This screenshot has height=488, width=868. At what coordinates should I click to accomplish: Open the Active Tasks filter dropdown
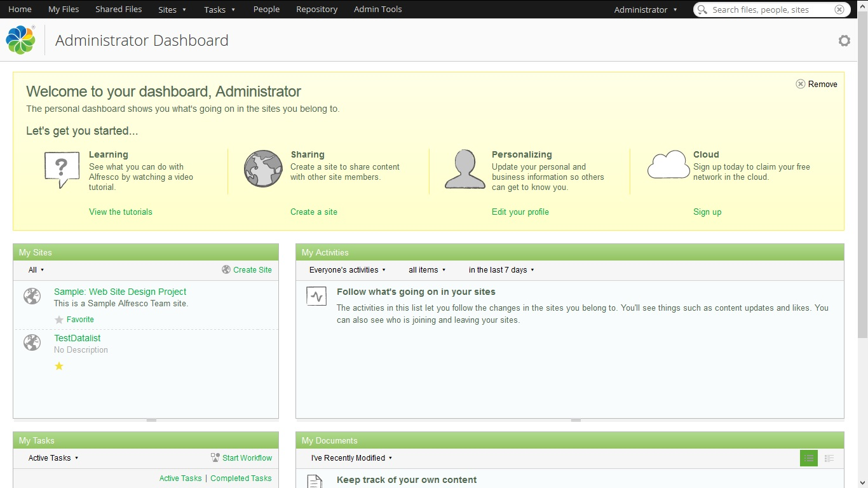click(53, 458)
